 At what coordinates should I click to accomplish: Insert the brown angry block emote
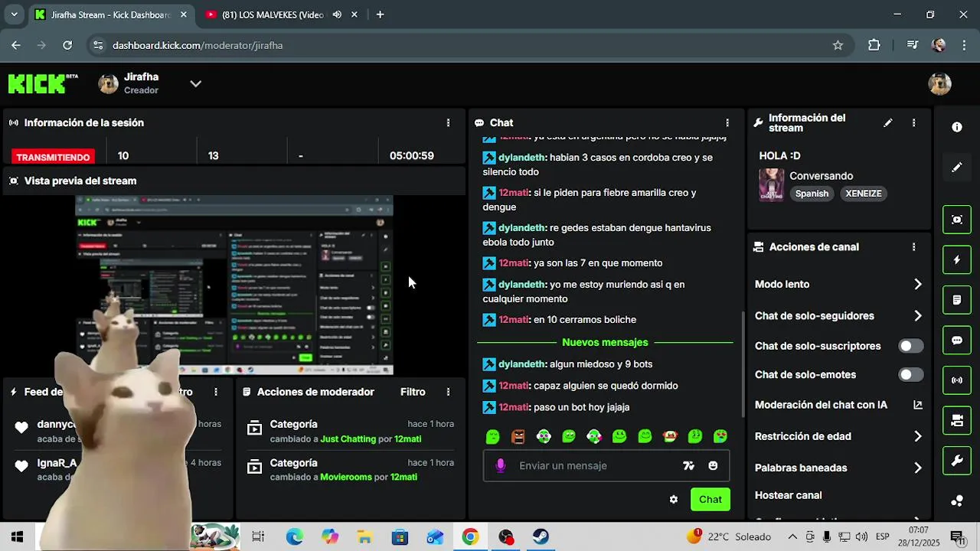coord(518,436)
